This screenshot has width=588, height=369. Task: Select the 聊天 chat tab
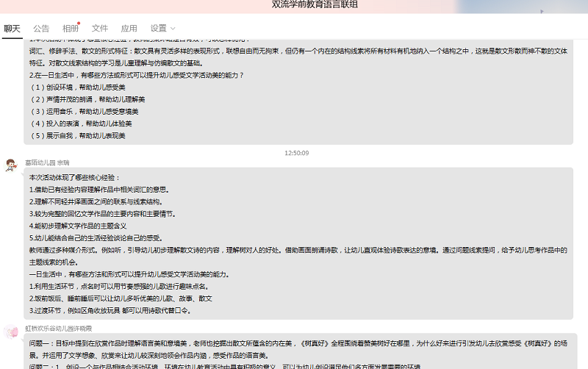pos(12,29)
